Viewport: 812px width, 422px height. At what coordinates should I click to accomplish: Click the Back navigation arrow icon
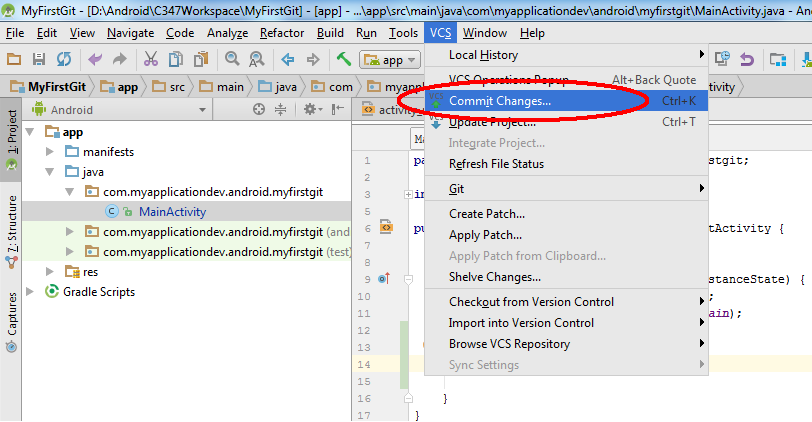coord(288,60)
